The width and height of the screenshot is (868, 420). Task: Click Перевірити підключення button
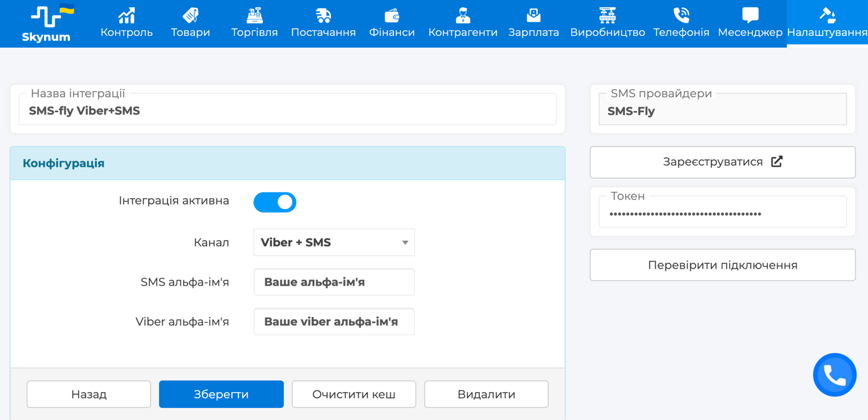click(x=723, y=265)
